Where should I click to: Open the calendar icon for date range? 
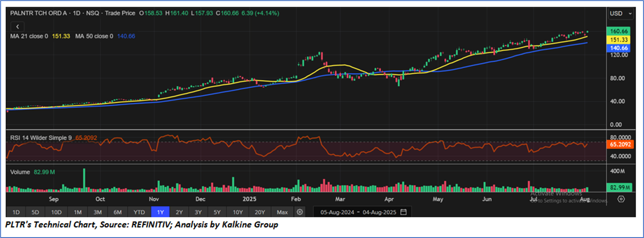[x=403, y=212]
